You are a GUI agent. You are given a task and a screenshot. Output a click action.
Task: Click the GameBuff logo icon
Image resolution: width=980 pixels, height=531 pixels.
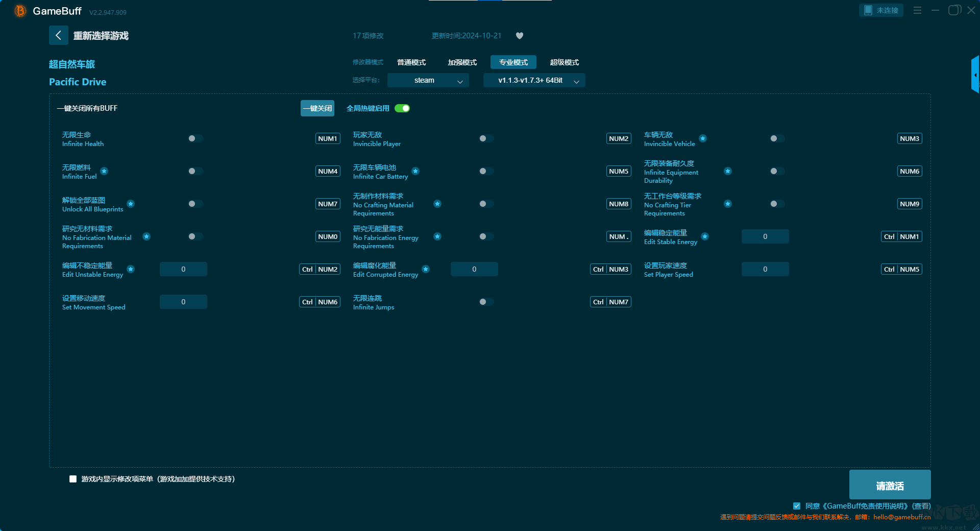coord(20,11)
